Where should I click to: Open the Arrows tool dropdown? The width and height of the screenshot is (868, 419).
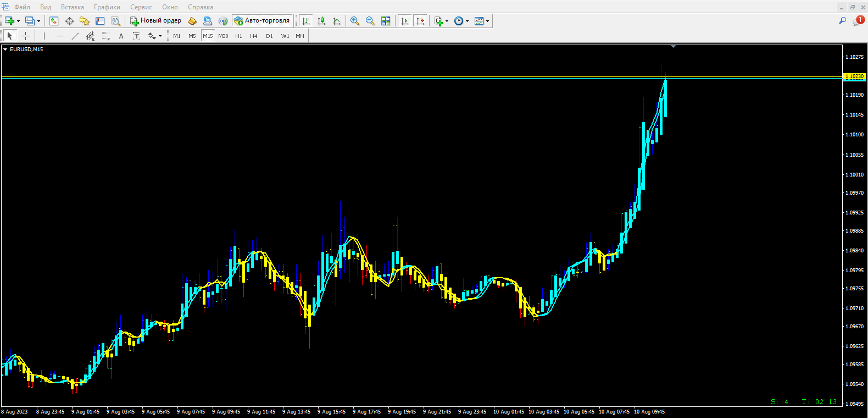(160, 36)
